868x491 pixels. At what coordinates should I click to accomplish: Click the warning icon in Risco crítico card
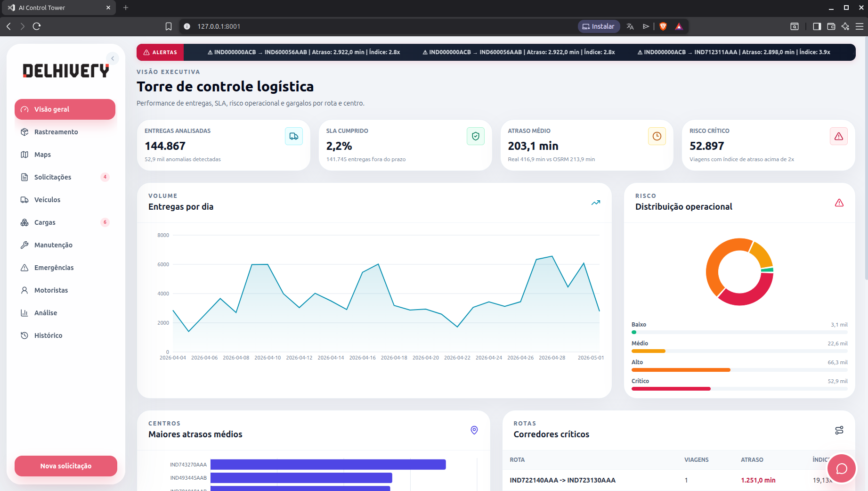(x=839, y=136)
